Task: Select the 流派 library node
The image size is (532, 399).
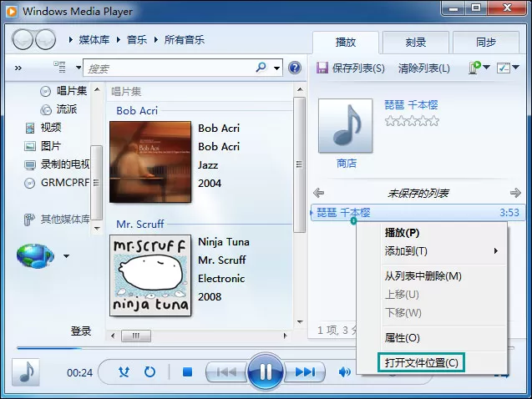Action: pos(58,109)
